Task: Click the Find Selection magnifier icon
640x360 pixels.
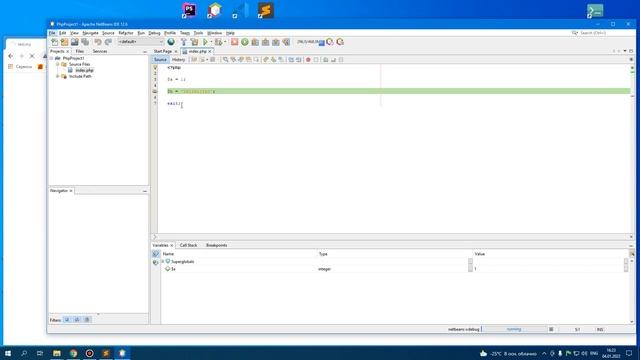Action: click(x=225, y=60)
